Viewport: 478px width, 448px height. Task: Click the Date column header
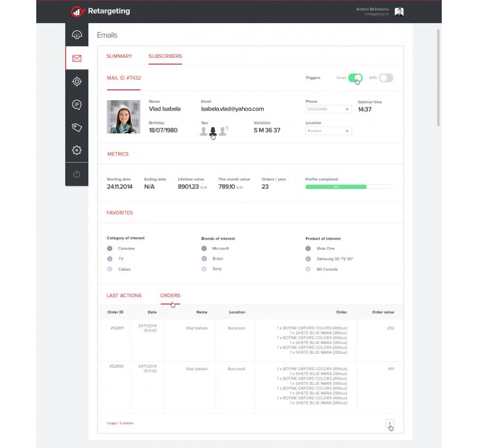[x=152, y=312]
